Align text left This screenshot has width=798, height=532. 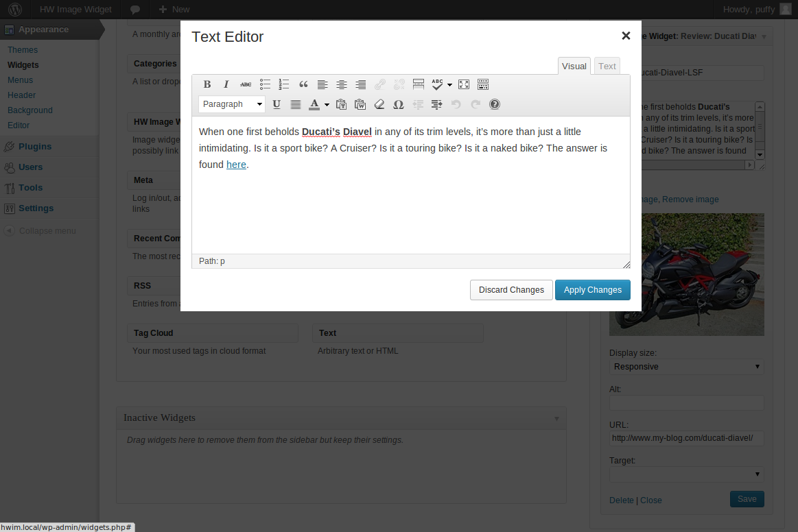[322, 84]
